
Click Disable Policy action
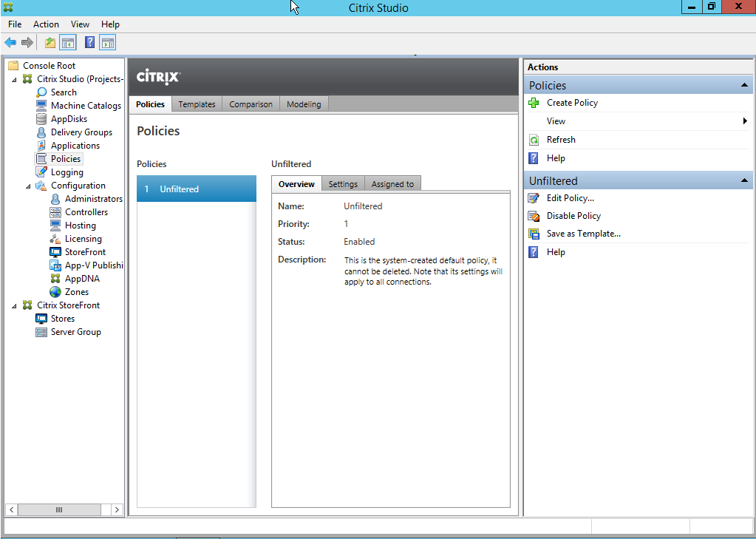pyautogui.click(x=573, y=216)
